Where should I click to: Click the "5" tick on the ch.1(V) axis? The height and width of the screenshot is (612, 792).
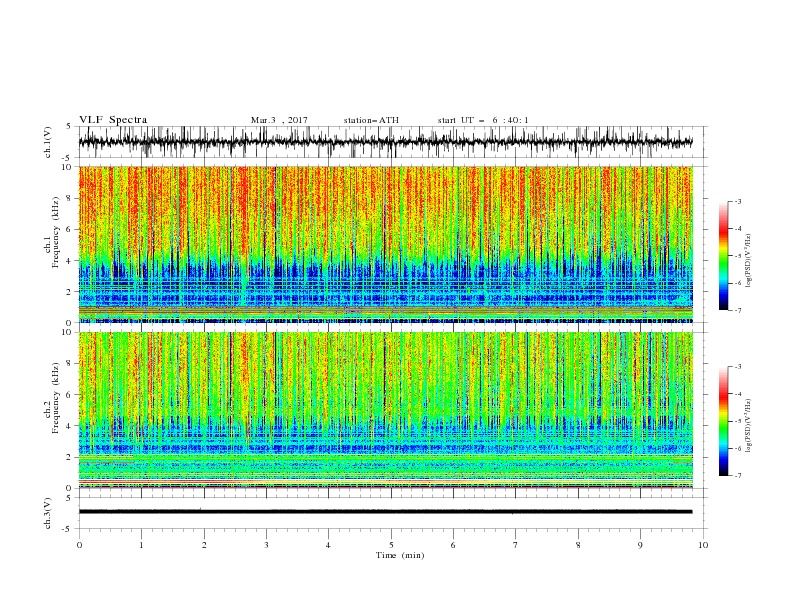(69, 126)
